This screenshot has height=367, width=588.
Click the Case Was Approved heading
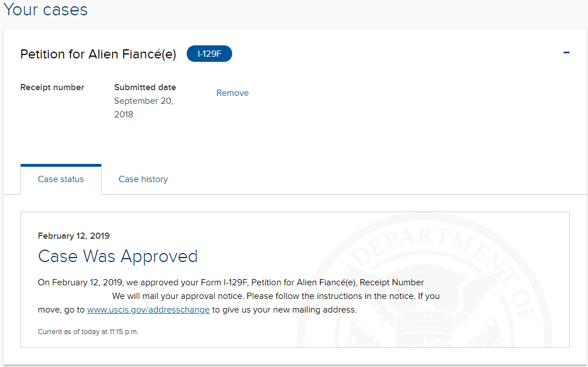pos(117,256)
